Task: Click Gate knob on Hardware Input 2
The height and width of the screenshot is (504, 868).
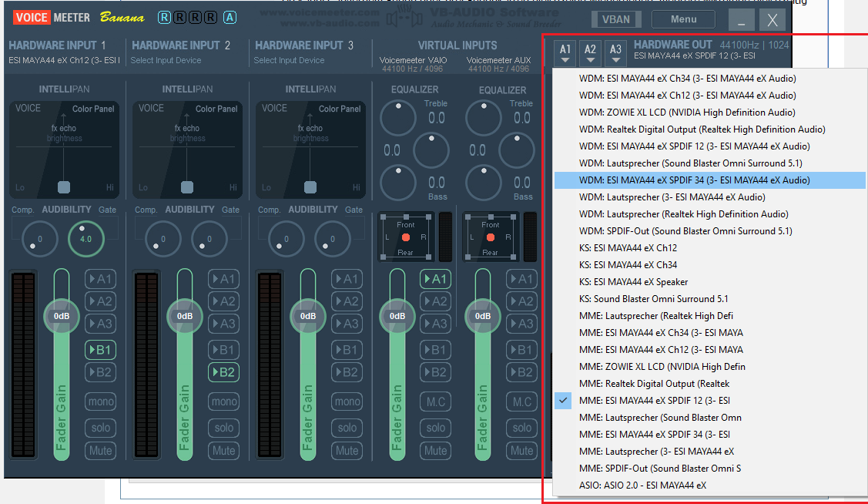Action: click(209, 239)
